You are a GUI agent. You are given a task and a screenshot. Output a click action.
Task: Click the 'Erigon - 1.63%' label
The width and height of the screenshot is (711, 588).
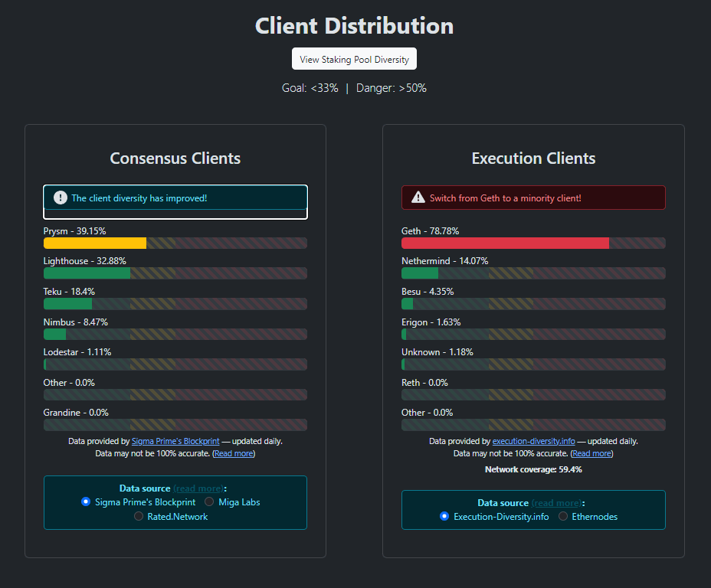click(431, 322)
